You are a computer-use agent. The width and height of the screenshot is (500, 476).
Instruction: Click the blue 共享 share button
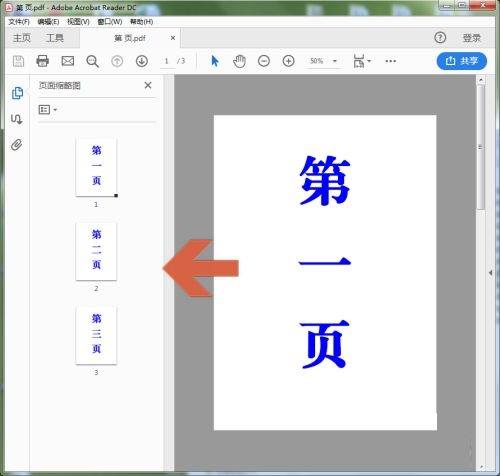pos(462,61)
